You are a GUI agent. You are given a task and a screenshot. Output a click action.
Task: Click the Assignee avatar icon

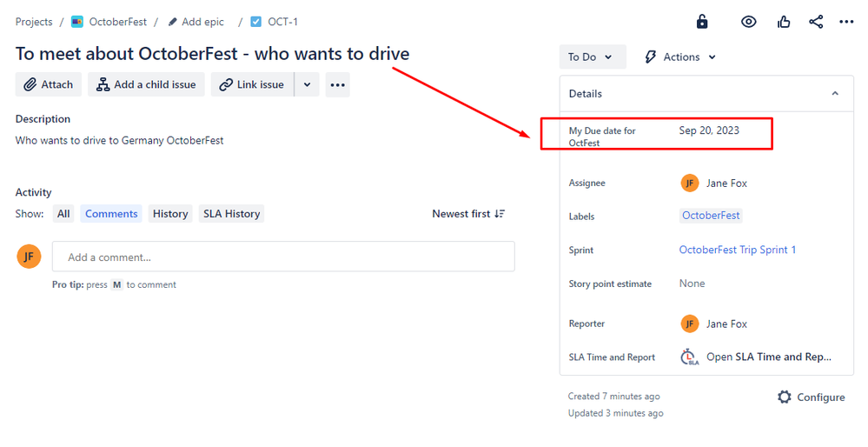(x=690, y=183)
